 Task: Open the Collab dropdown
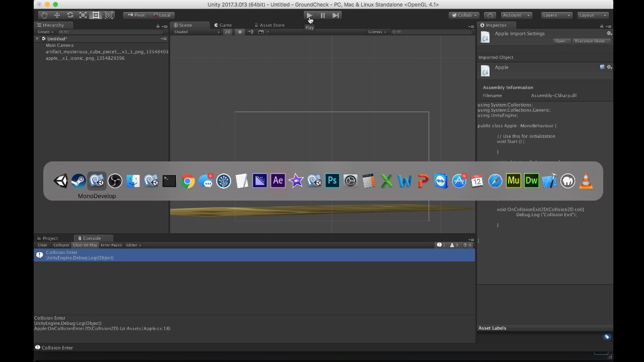[x=464, y=15]
